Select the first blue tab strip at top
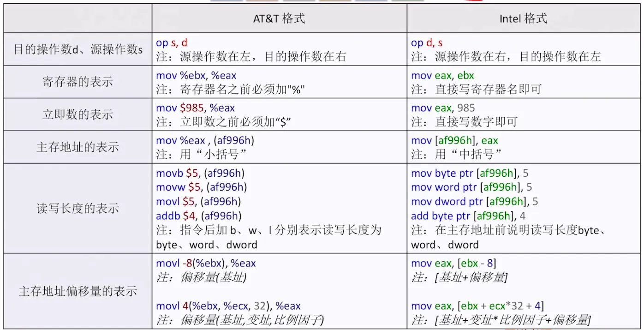The width and height of the screenshot is (644, 330). pos(227,1)
